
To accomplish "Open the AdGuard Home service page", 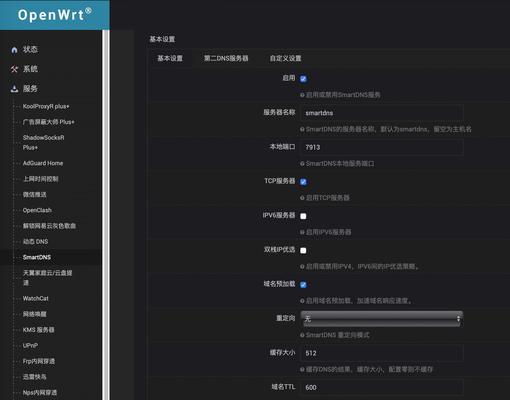I will click(43, 163).
